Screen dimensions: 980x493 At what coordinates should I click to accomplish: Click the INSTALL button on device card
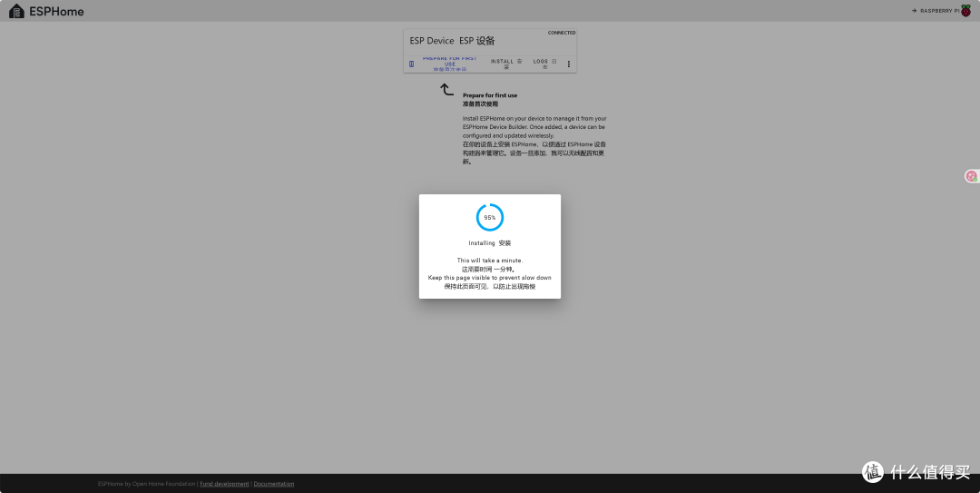click(x=506, y=64)
